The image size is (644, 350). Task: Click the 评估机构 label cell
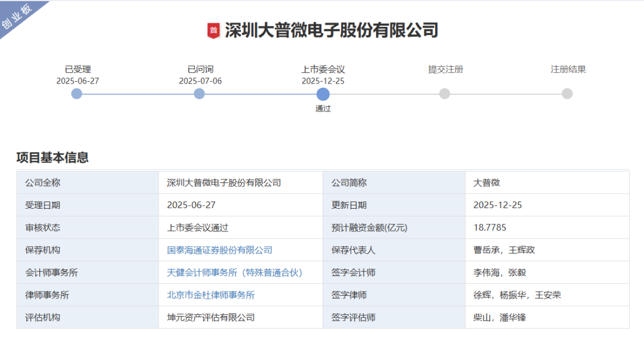88,317
